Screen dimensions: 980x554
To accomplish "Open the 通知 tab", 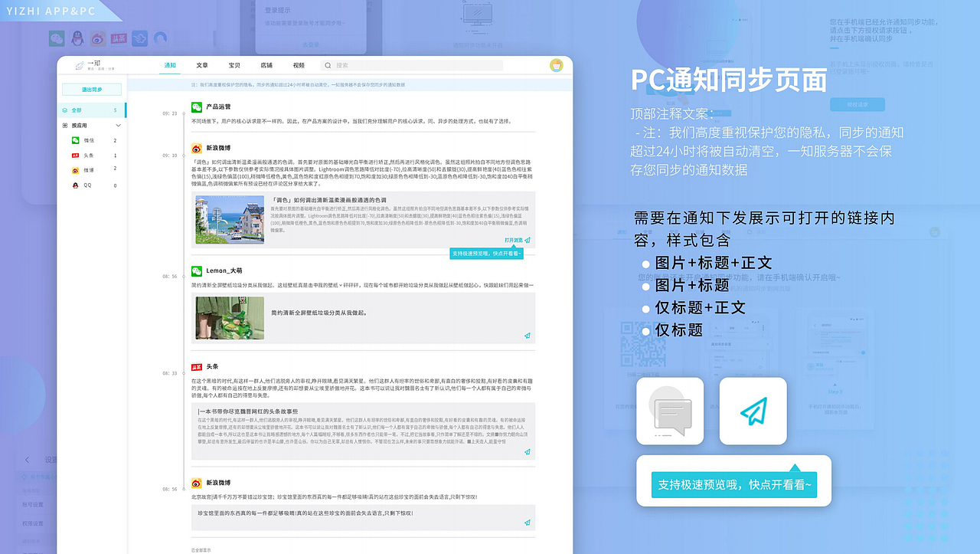I will coord(170,65).
